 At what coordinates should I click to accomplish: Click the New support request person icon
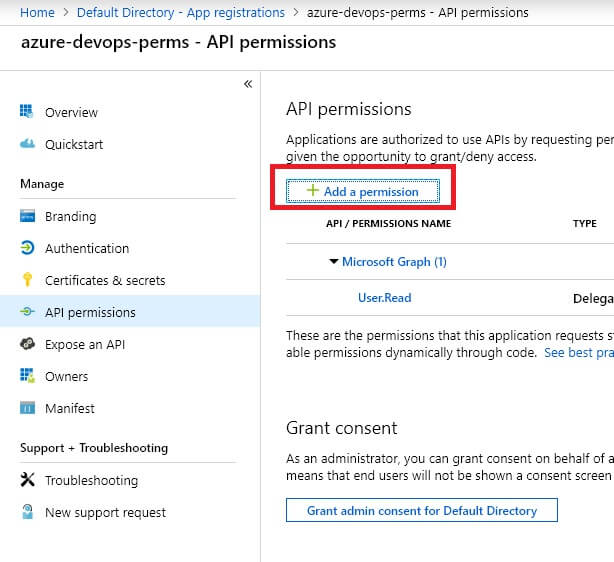(x=27, y=511)
